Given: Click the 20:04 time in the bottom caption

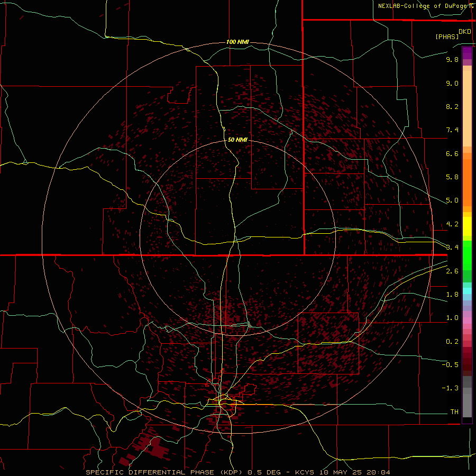Looking at the screenshot, I should tap(378, 472).
